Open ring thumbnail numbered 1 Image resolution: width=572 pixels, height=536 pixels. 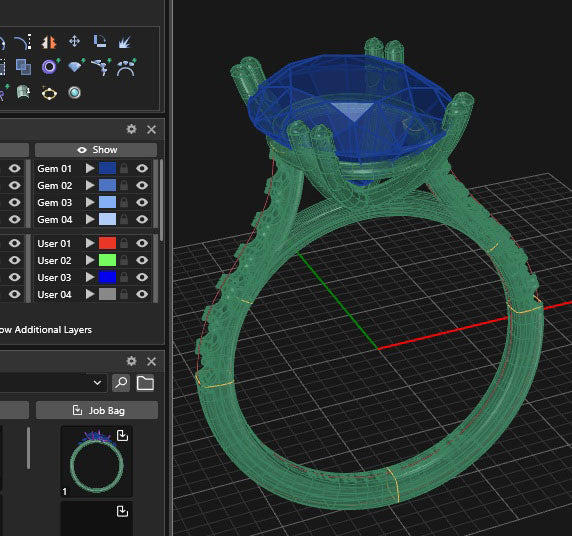click(x=96, y=461)
